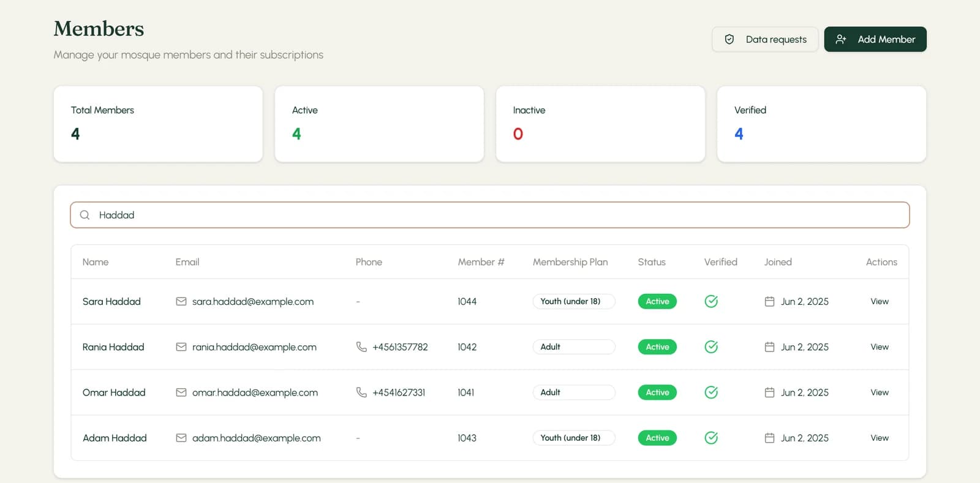Open View for Adam Haddad

click(x=880, y=438)
